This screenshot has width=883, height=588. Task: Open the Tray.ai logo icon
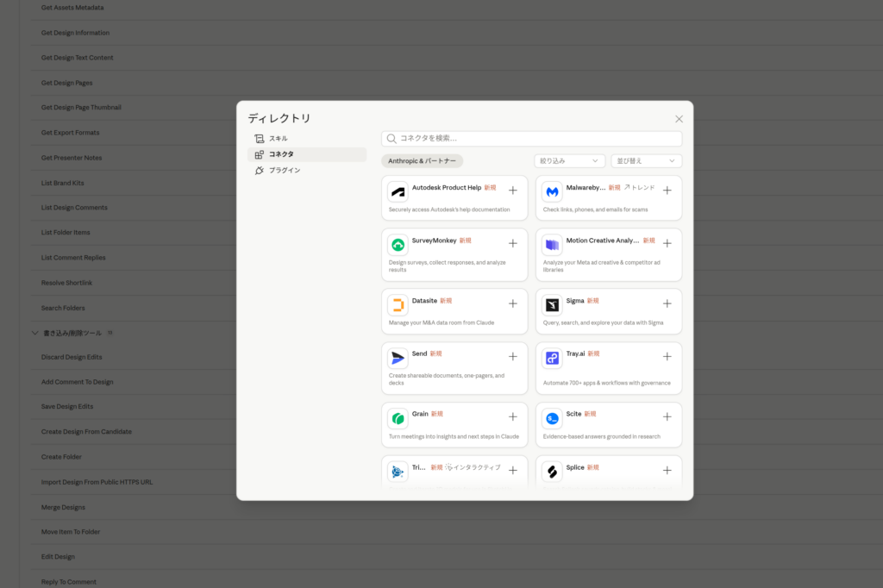552,358
